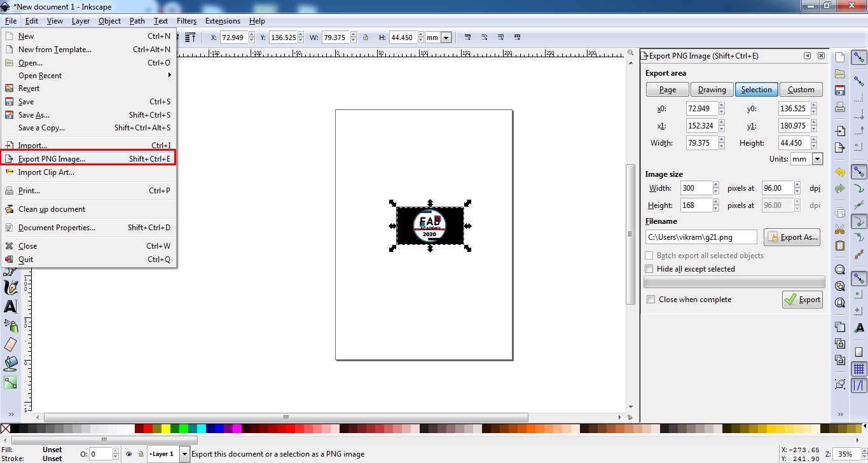Open the Units dropdown in the Export panel
This screenshot has width=868, height=463.
[x=817, y=159]
